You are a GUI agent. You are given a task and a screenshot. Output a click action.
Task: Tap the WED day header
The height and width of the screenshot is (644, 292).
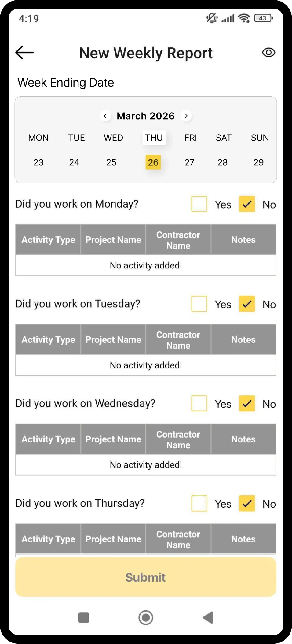tap(113, 138)
